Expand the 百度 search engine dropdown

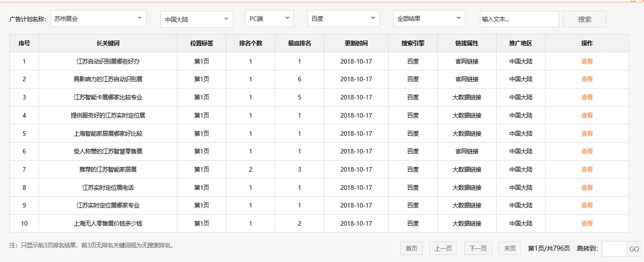343,19
